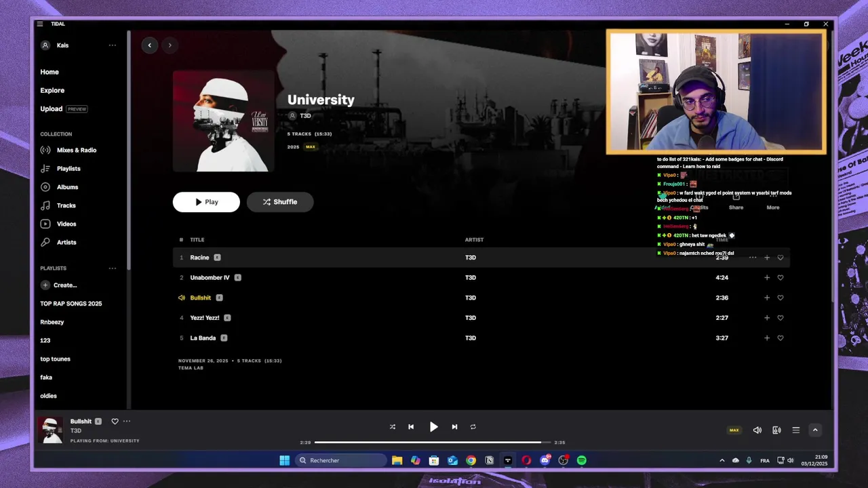
Task: Open Videos collection
Action: click(58, 224)
